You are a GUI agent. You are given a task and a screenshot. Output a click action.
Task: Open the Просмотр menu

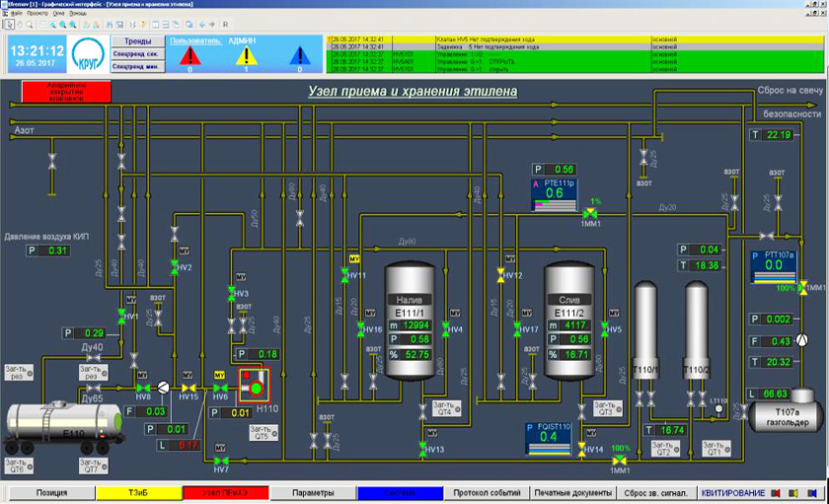pyautogui.click(x=38, y=13)
